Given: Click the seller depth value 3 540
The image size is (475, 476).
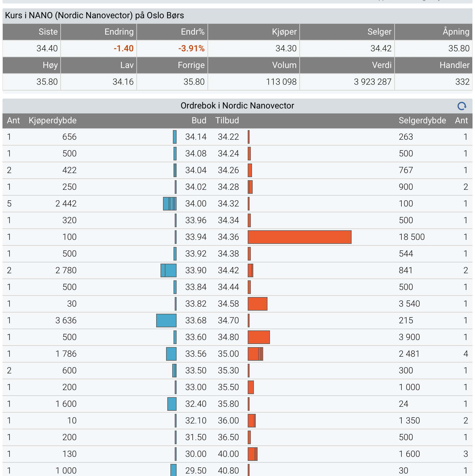Looking at the screenshot, I should pyautogui.click(x=409, y=304).
